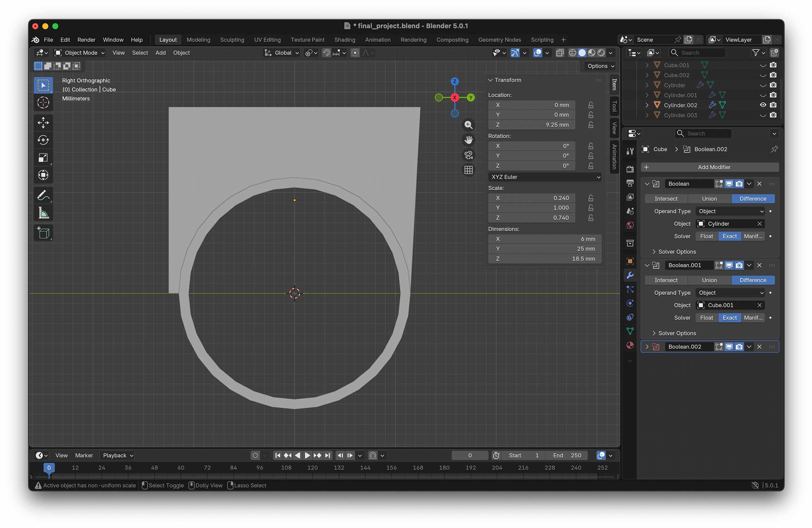This screenshot has height=528, width=812.
Task: Click the Scale X value field
Action: 531,198
